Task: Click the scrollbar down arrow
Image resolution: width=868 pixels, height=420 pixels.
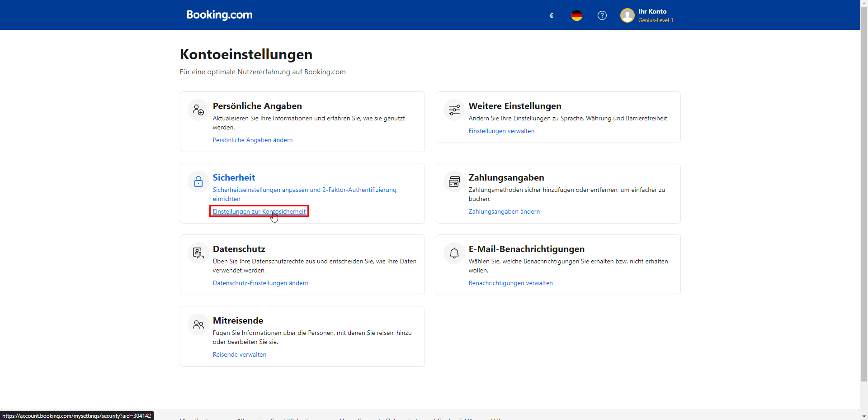Action: click(x=864, y=416)
